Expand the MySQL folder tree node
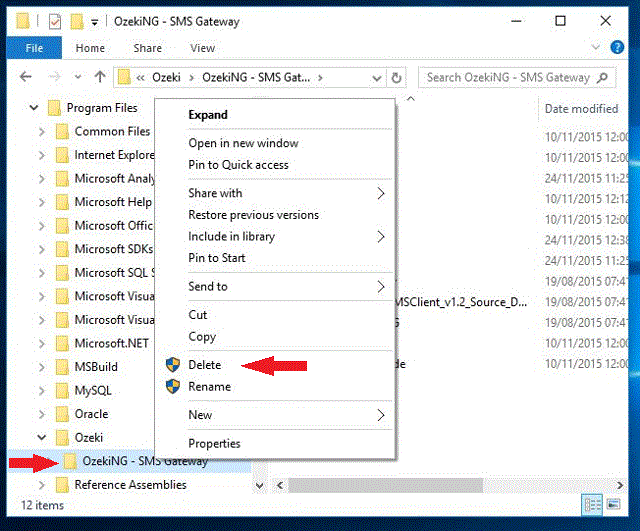 (x=40, y=390)
